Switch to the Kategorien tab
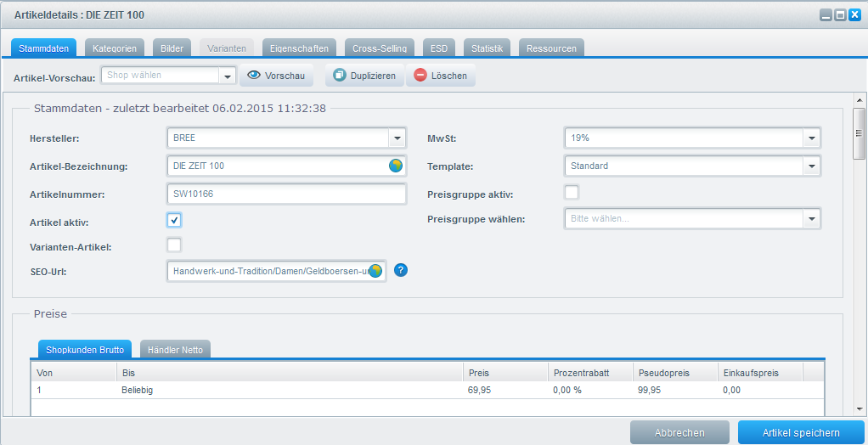This screenshot has width=868, height=445. point(115,48)
